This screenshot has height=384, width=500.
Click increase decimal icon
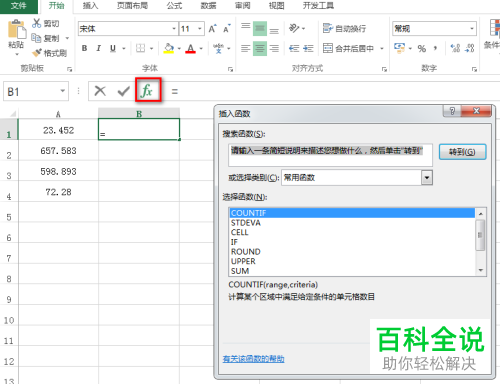click(x=455, y=49)
